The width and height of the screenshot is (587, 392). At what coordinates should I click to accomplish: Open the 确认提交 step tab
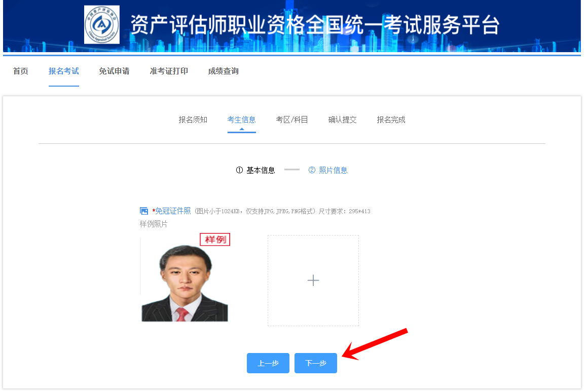(x=343, y=120)
